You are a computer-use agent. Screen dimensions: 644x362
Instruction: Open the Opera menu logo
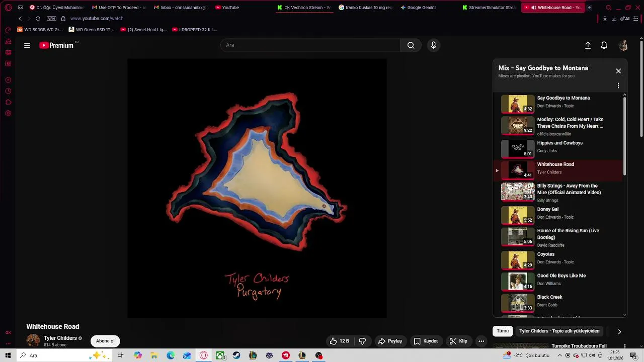8,8
